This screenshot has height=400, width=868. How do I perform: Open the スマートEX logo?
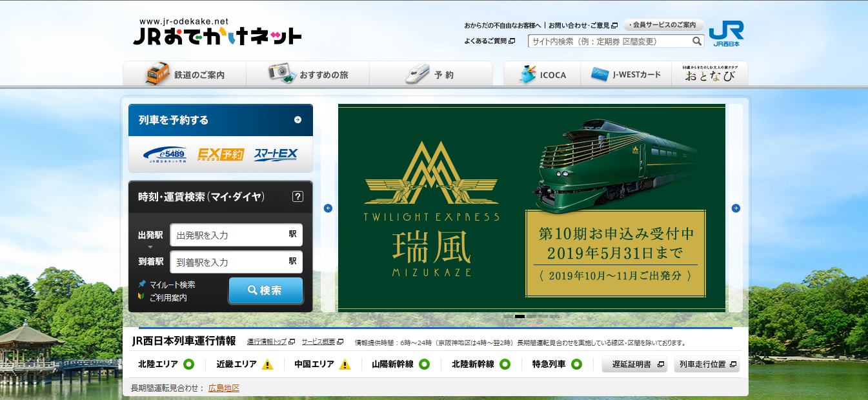[276, 154]
